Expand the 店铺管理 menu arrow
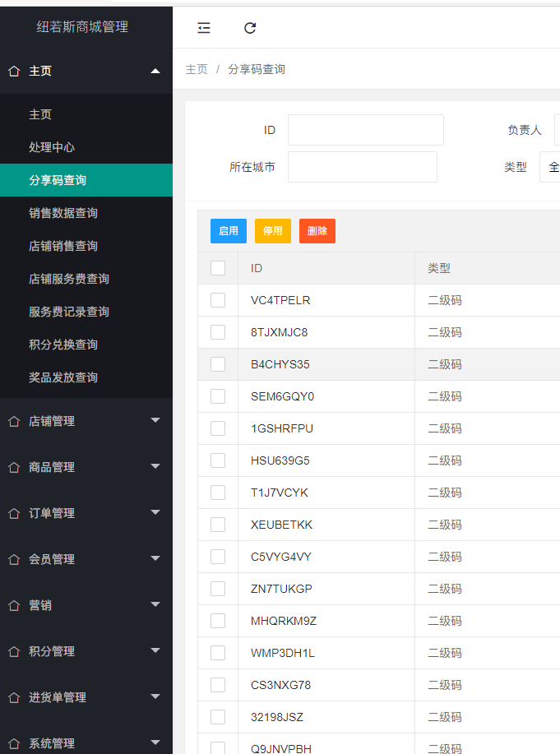The width and height of the screenshot is (560, 754). point(155,420)
